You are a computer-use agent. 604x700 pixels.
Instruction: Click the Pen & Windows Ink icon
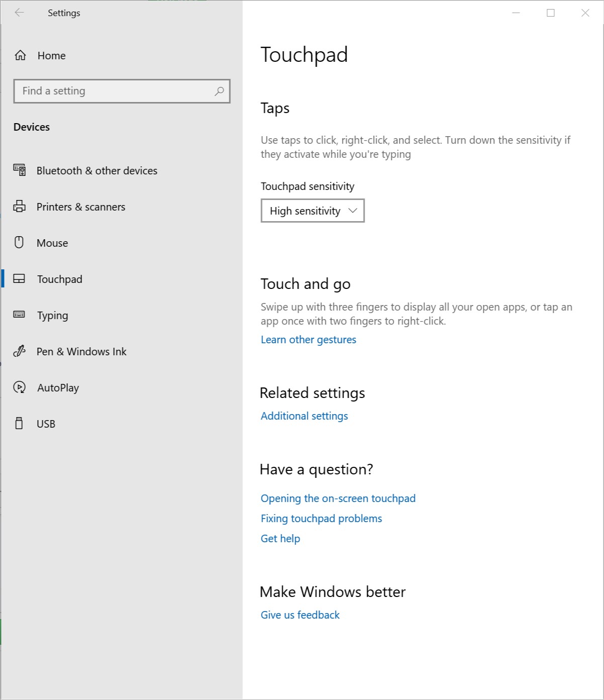[19, 351]
